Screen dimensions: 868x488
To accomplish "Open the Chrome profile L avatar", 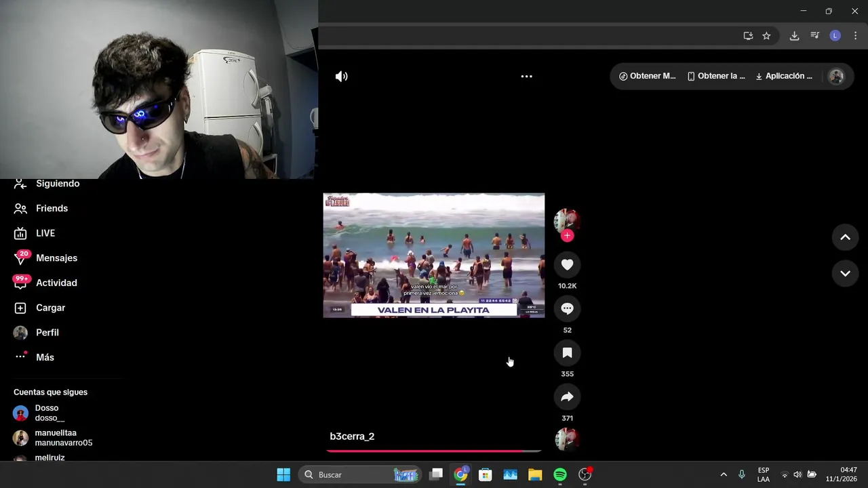I will (835, 36).
